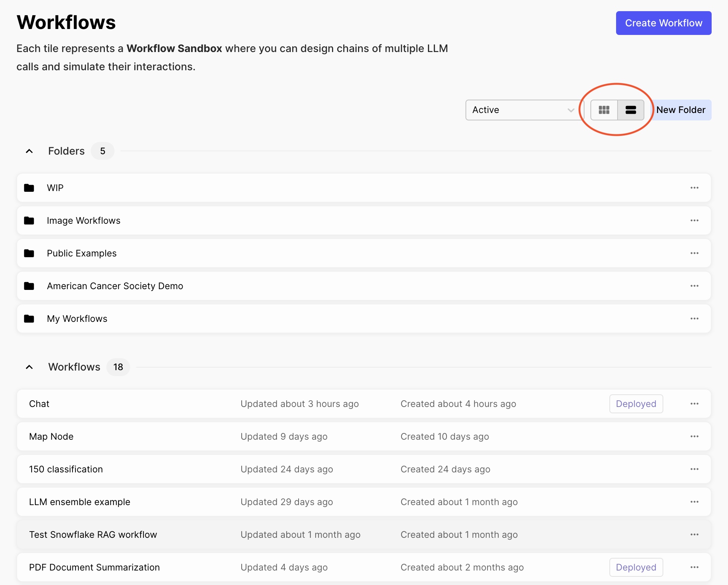Open options for Image Workflows folder
The height and width of the screenshot is (585, 728).
pyautogui.click(x=695, y=220)
